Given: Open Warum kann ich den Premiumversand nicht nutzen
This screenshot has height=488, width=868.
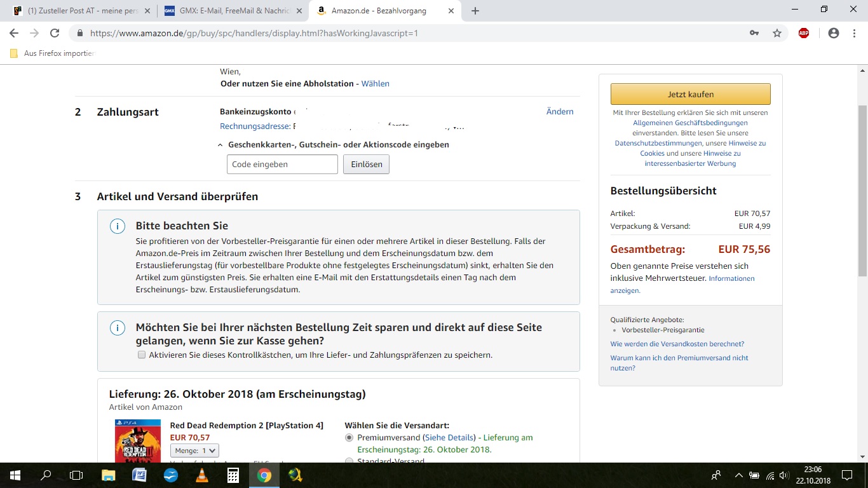Looking at the screenshot, I should coord(679,363).
